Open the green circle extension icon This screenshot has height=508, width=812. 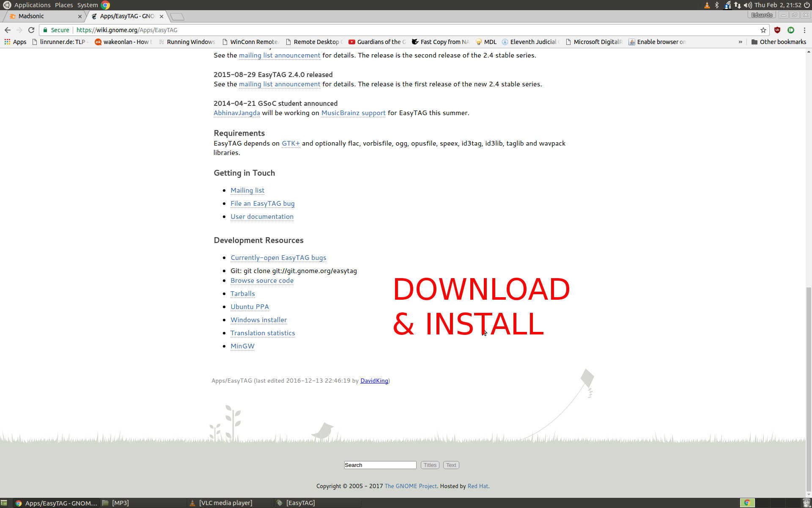pos(791,30)
